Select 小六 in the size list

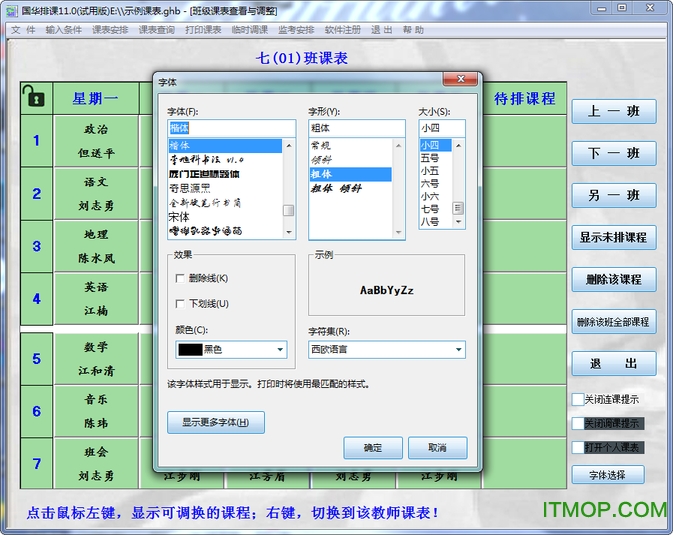436,197
